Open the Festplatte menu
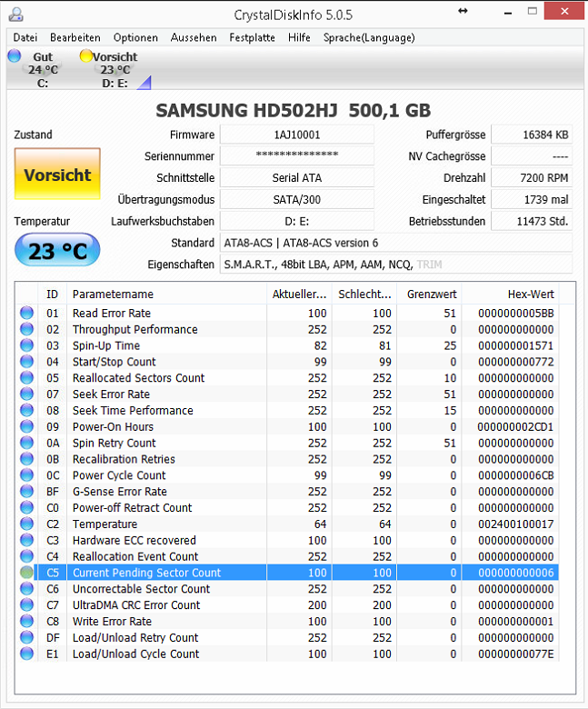Viewport: 588px width, 709px height. (x=252, y=37)
